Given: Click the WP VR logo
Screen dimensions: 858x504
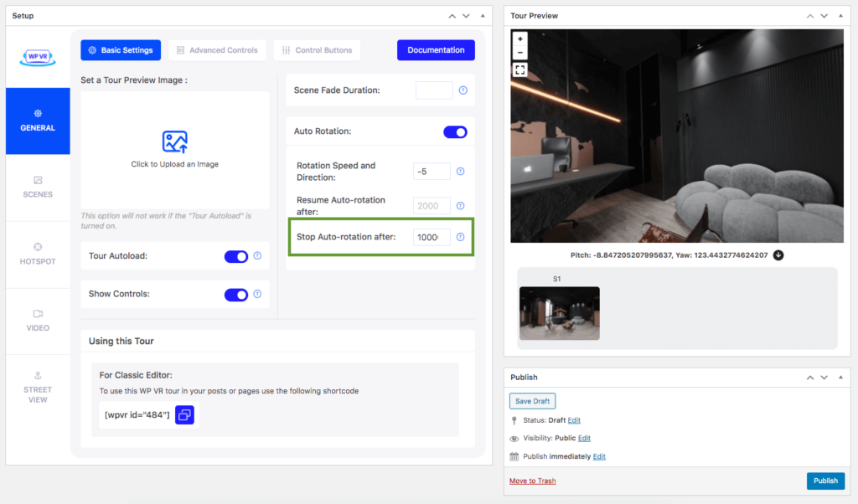Looking at the screenshot, I should [x=37, y=56].
